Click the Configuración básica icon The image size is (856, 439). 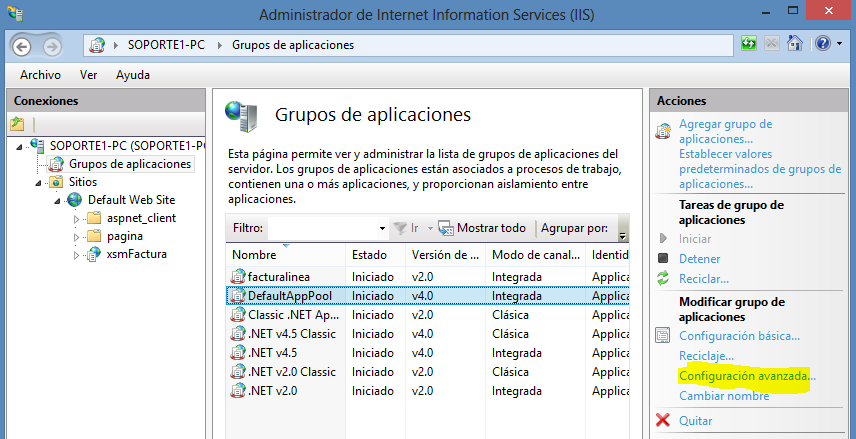tap(663, 335)
